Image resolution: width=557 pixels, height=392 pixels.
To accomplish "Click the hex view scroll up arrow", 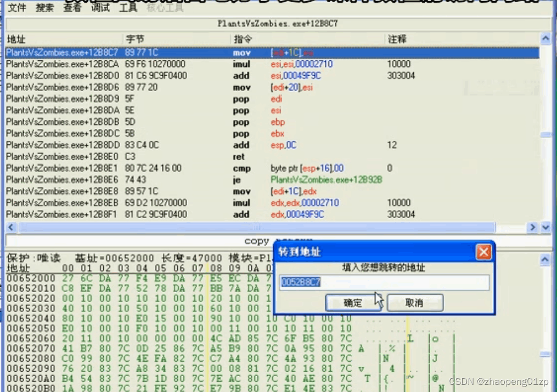I will coord(545,260).
